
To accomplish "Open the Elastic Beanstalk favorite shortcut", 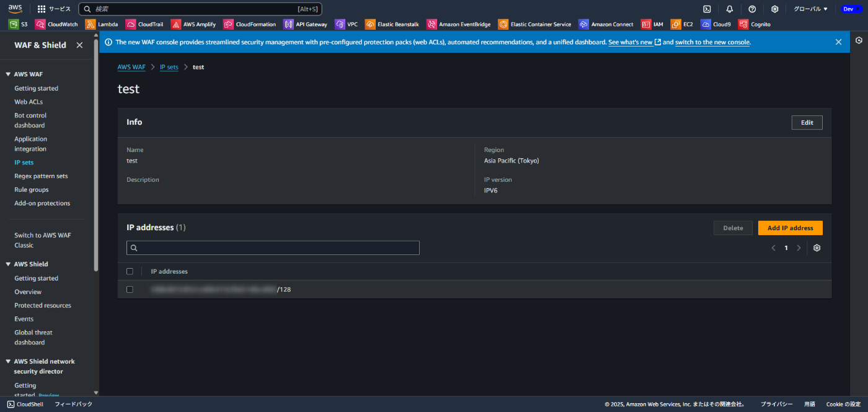I will pos(392,24).
